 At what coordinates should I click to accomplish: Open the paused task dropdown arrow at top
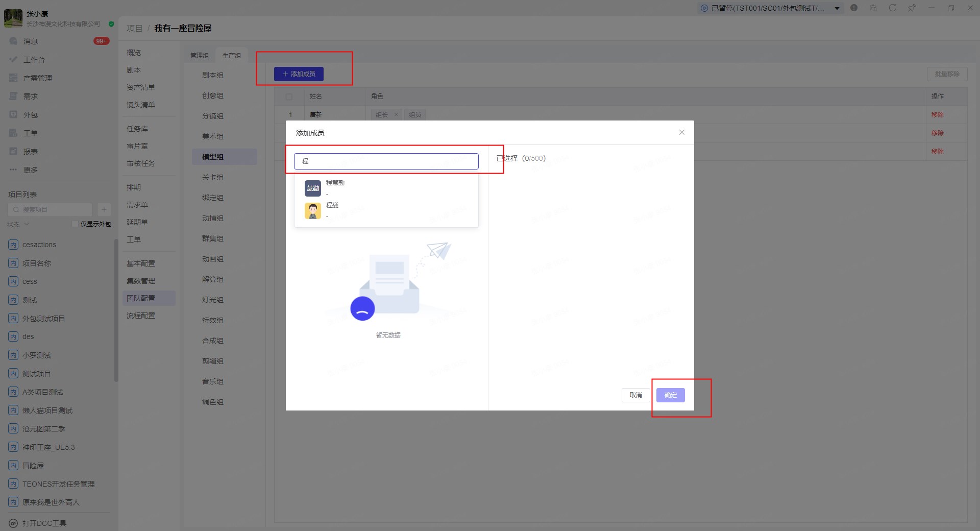pyautogui.click(x=837, y=8)
